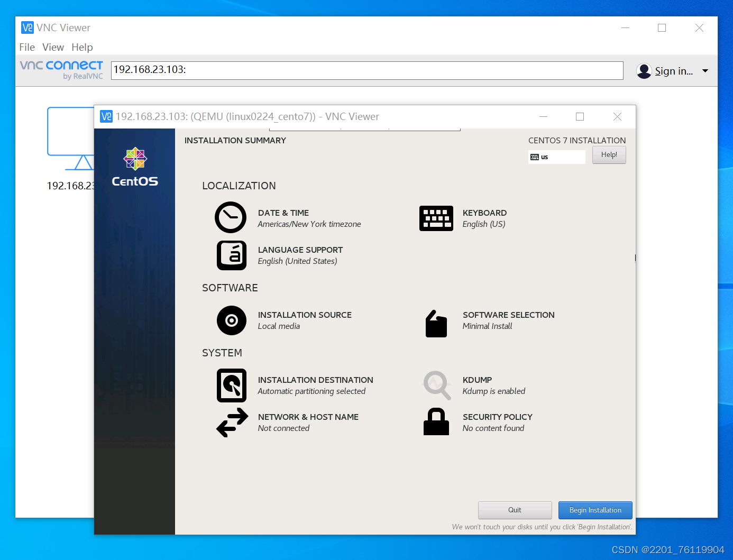Click the Help! button in installer
Screen dimensions: 733x560
[x=609, y=155]
